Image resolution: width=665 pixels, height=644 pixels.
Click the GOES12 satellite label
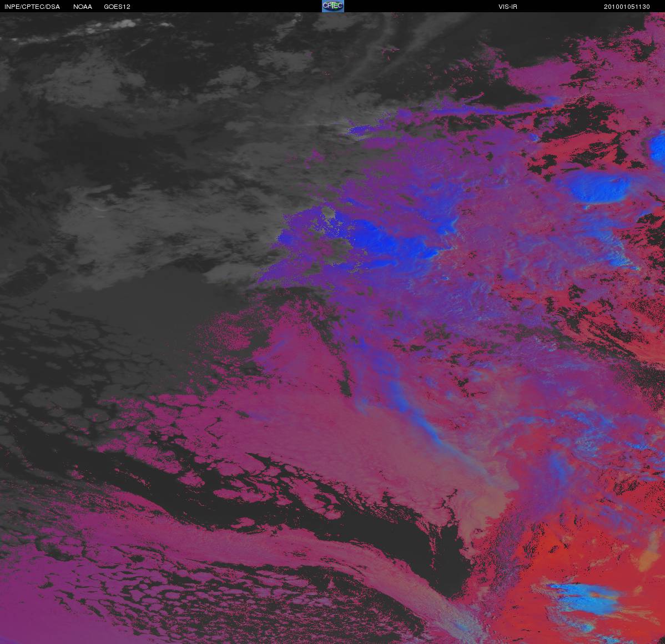tap(117, 7)
